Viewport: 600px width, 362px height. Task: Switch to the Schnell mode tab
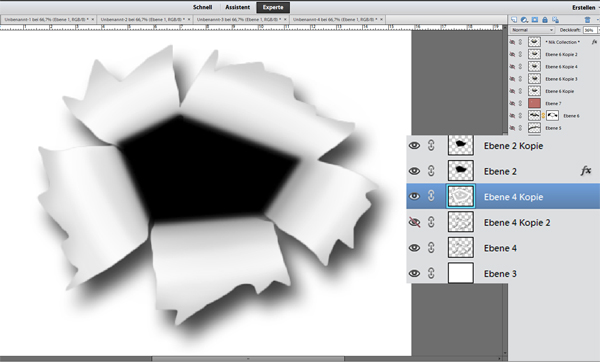click(x=202, y=7)
